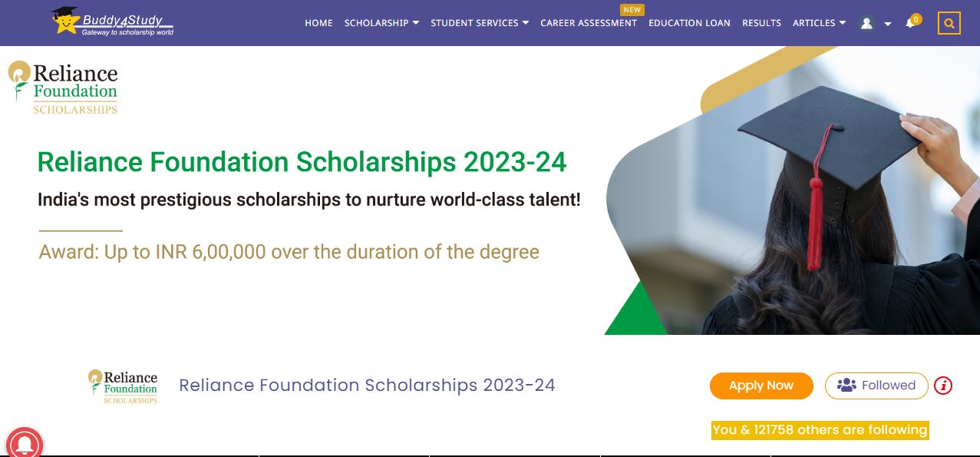Open the notifications bell icon
This screenshot has width=980, height=457.
910,23
